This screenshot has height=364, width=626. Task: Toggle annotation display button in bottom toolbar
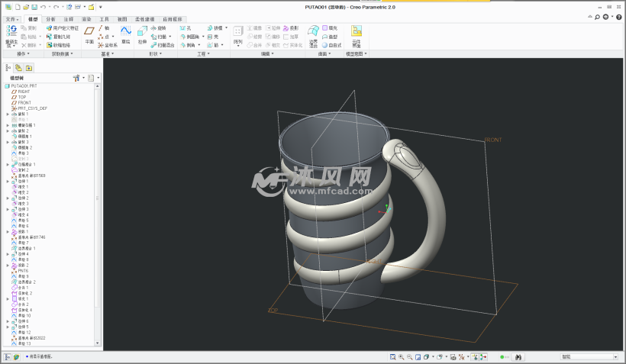click(x=474, y=356)
